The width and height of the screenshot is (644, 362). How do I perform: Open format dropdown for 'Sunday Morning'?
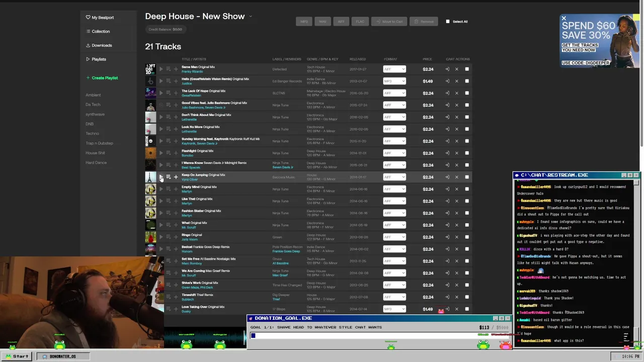[394, 141]
